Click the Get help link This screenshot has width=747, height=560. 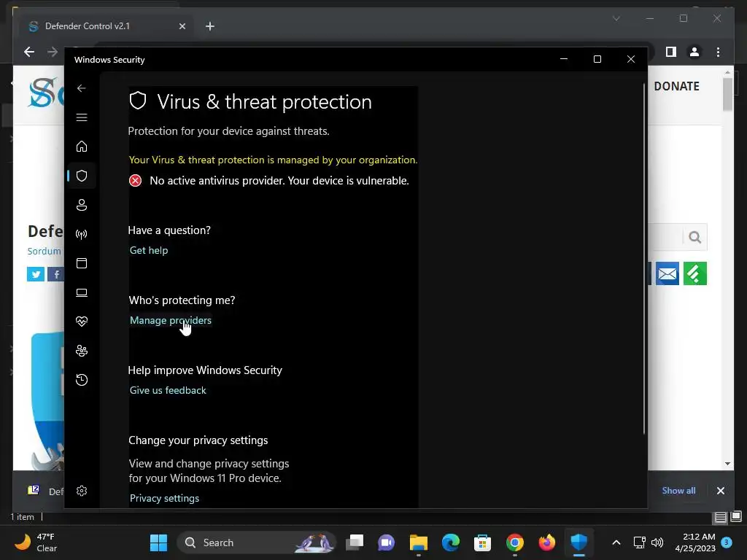[149, 251]
